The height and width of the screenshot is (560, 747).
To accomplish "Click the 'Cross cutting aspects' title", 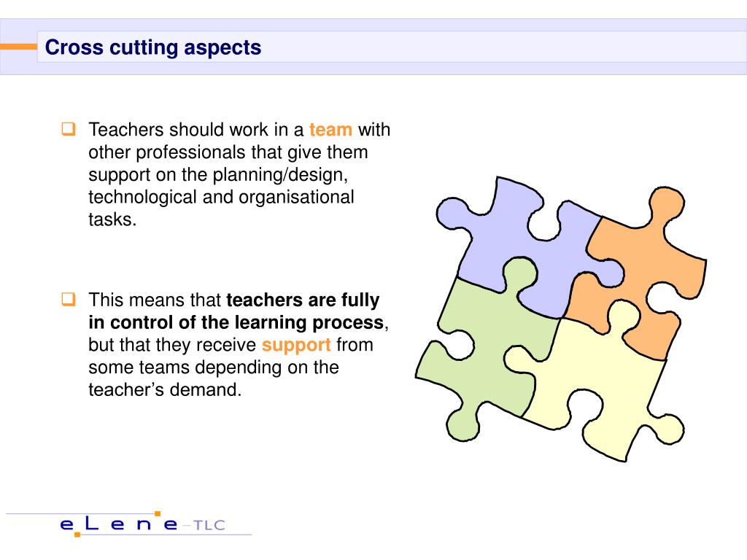I will tap(153, 47).
